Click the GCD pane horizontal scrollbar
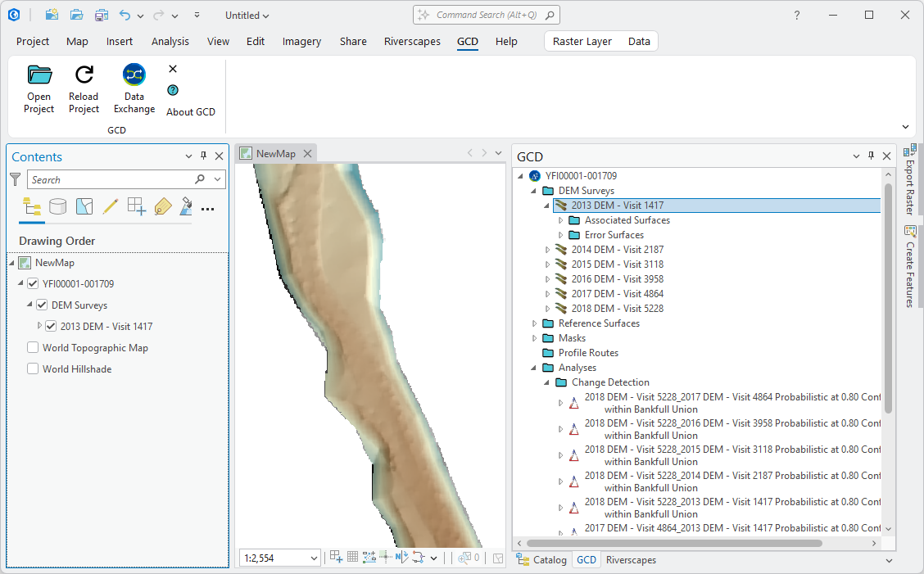 tap(673, 543)
